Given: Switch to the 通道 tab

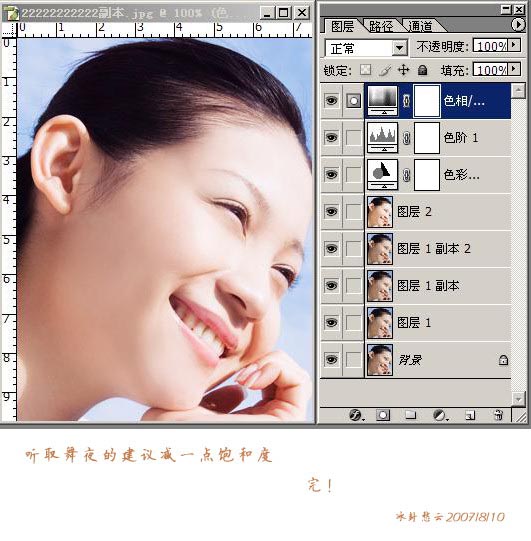Looking at the screenshot, I should [x=420, y=26].
